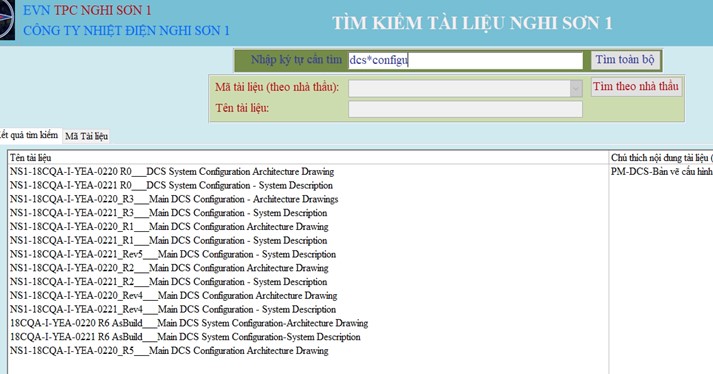The height and width of the screenshot is (374, 713).
Task: Click the CÔNG TY NHIỆT ĐIỆN NGHI SƠN 1 text
Action: 126,30
